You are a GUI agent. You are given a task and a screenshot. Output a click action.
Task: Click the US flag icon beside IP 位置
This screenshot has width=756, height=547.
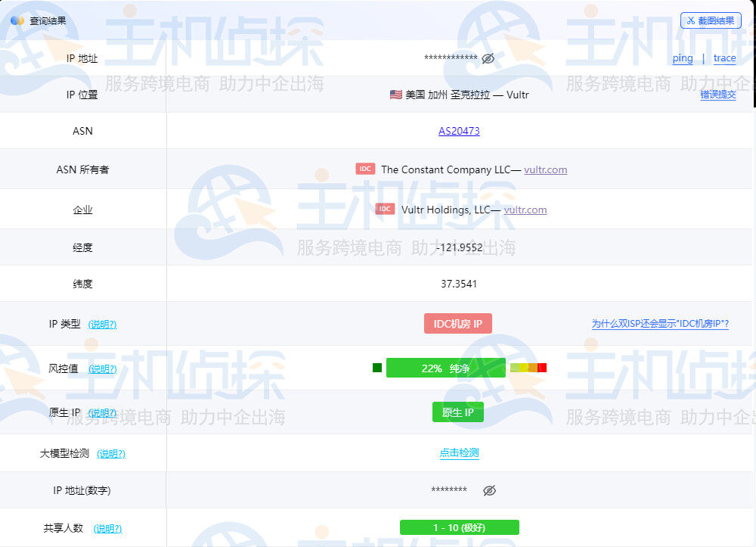point(394,95)
